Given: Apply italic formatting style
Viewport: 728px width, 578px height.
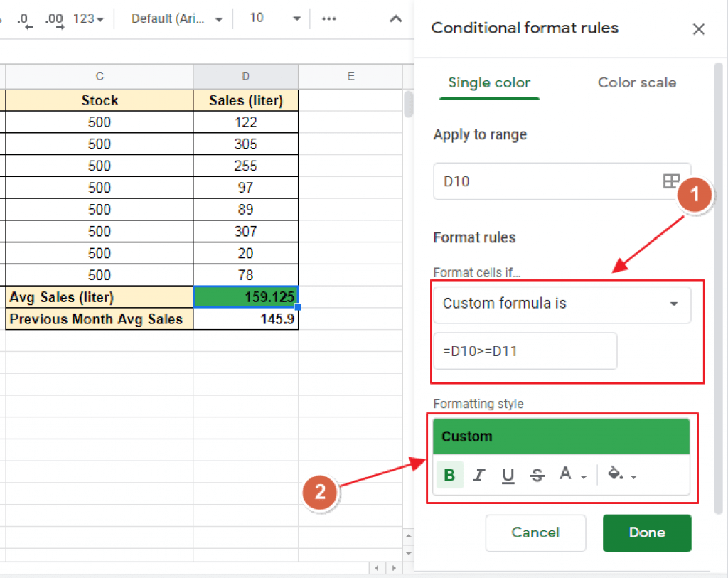Looking at the screenshot, I should click(478, 474).
